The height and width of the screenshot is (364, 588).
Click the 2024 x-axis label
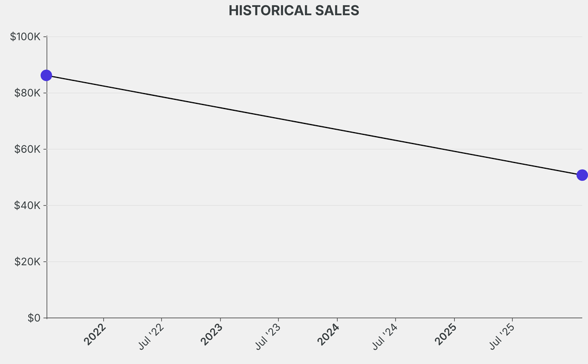click(328, 335)
